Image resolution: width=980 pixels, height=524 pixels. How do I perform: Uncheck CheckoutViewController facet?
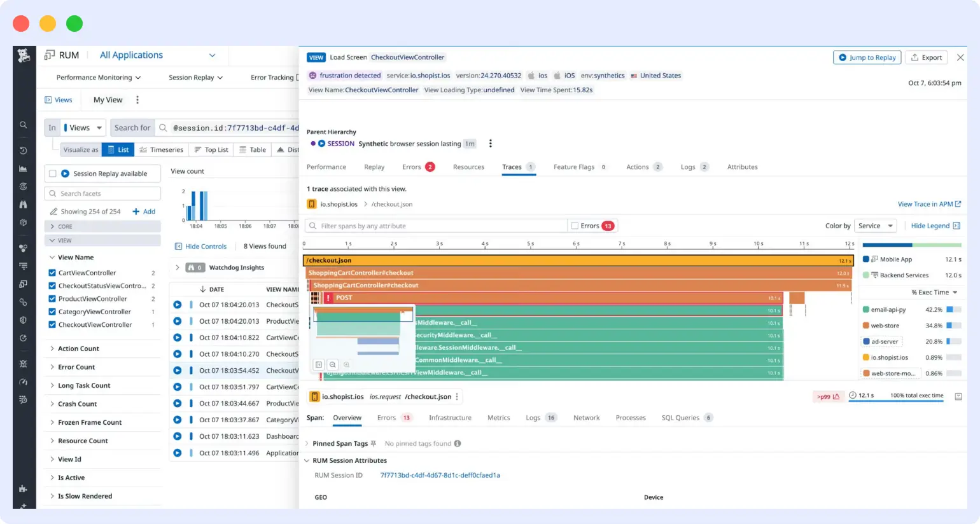[x=52, y=325]
